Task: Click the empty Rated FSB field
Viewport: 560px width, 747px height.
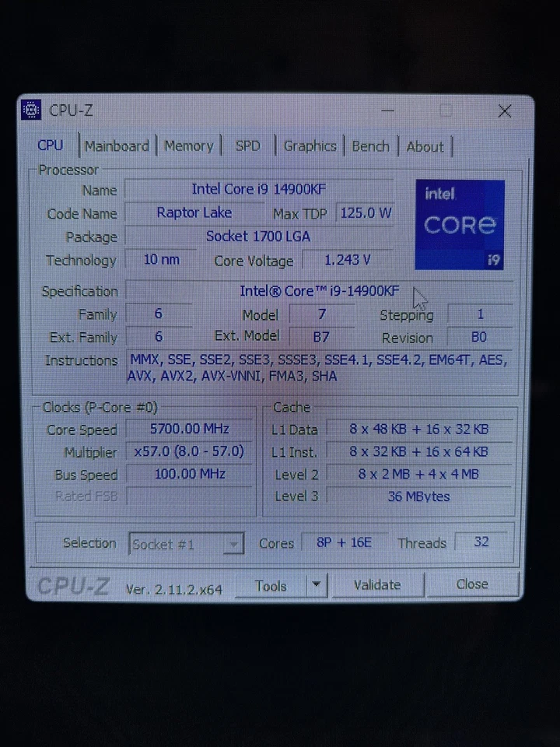Action: point(189,496)
